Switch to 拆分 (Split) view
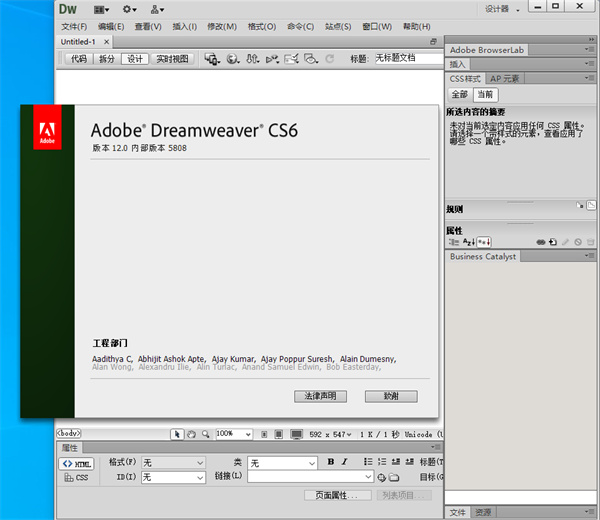The image size is (600, 520). coord(107,60)
